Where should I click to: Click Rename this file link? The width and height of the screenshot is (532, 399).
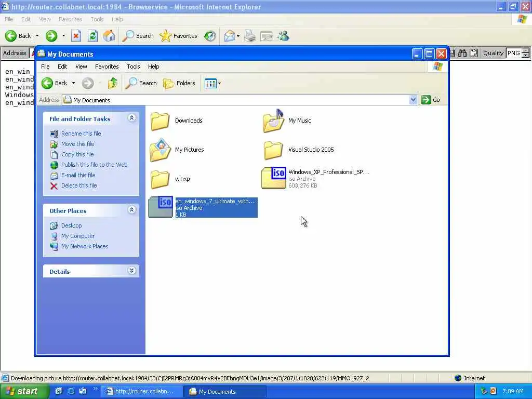point(81,134)
